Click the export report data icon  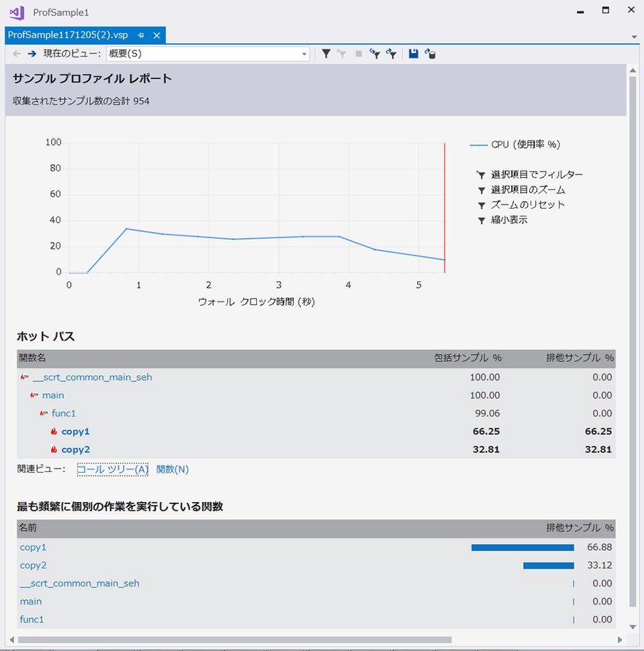coord(430,54)
